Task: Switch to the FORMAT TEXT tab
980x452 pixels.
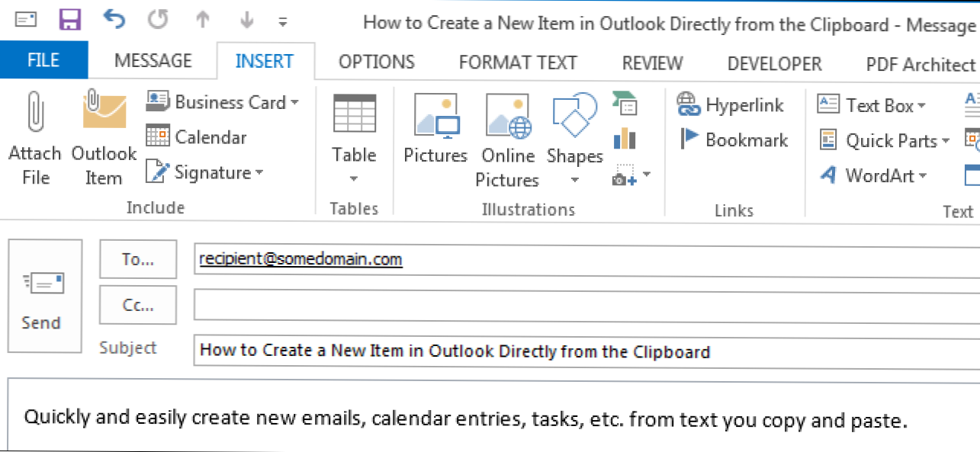Action: pos(518,63)
